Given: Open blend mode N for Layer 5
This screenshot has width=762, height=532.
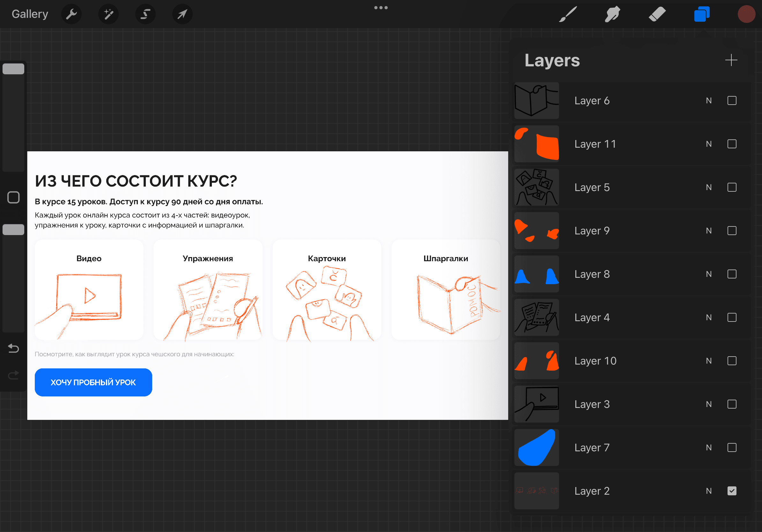Looking at the screenshot, I should (x=709, y=188).
